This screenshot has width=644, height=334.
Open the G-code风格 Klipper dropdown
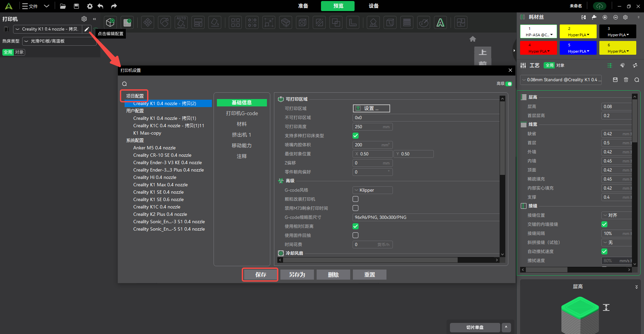click(x=373, y=190)
